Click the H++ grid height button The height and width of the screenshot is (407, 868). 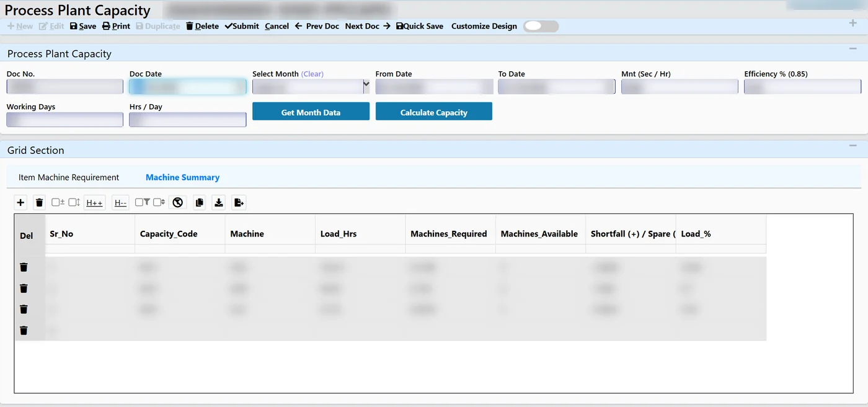pos(94,202)
